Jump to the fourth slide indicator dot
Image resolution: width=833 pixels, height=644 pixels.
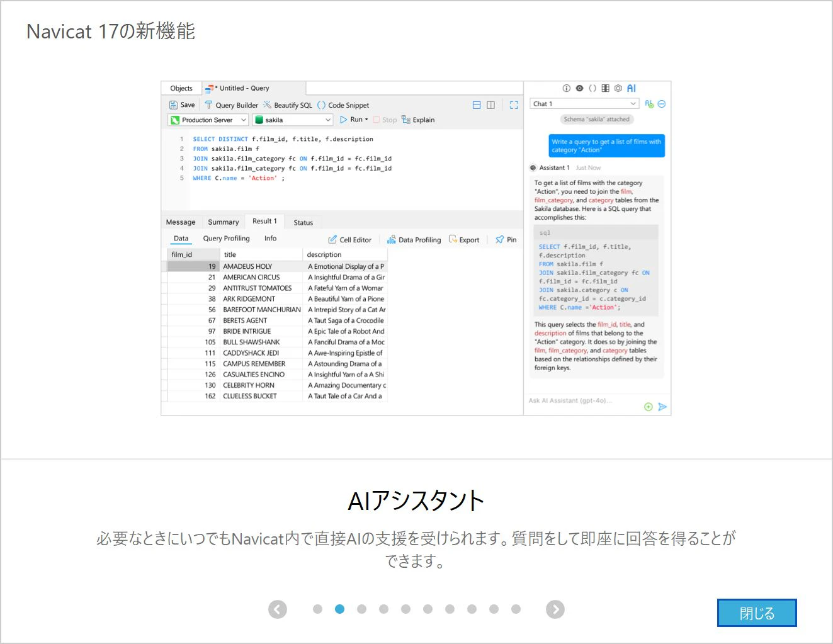(383, 609)
